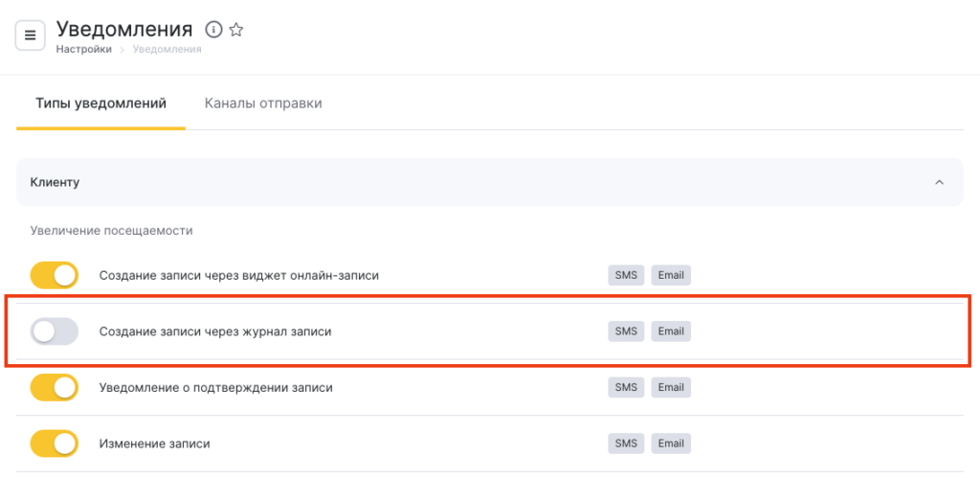
Task: Enable the журнал записи notification toggle
Action: pos(54,331)
